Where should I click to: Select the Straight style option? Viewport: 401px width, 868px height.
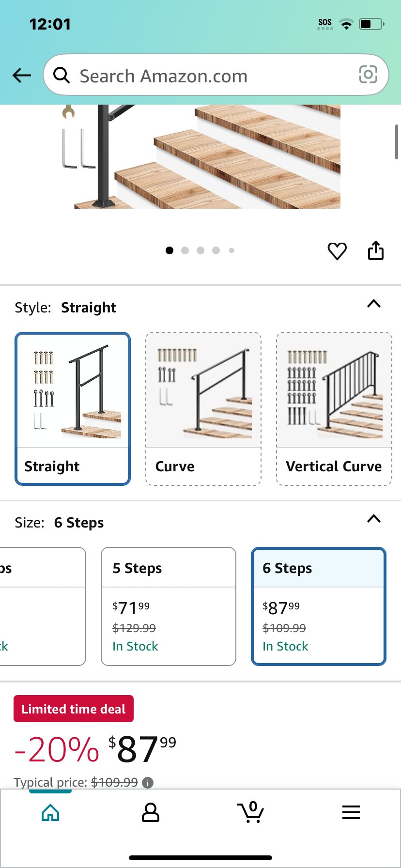(x=73, y=409)
